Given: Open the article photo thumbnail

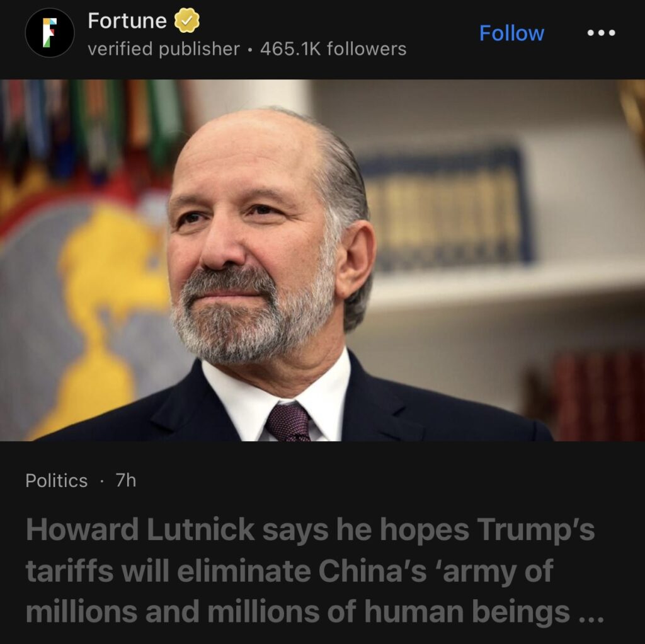Looking at the screenshot, I should coord(322,260).
